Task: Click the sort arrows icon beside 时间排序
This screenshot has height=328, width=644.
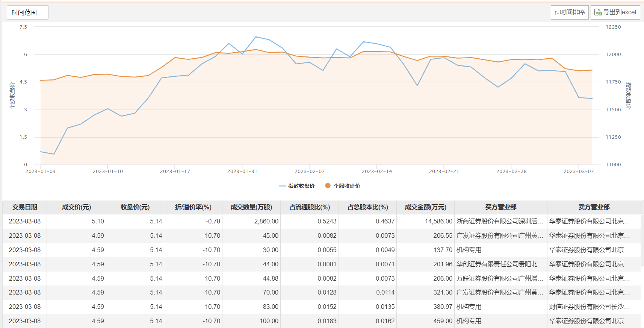Action: [556, 13]
